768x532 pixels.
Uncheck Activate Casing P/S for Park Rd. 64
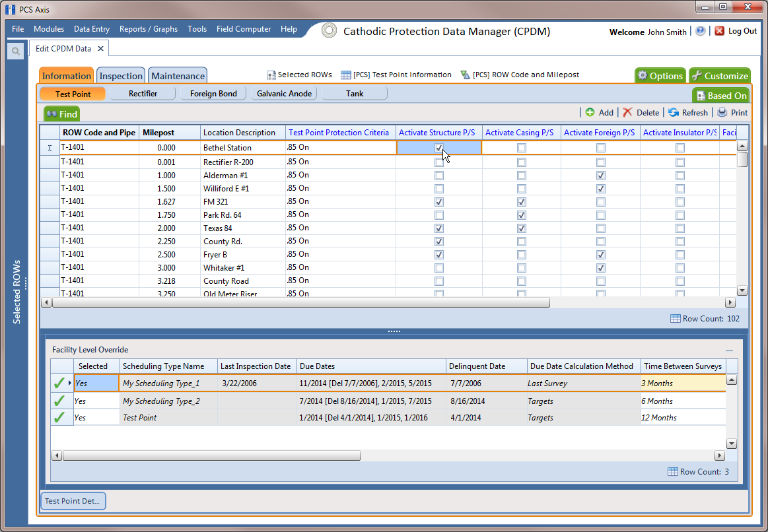pyautogui.click(x=522, y=215)
